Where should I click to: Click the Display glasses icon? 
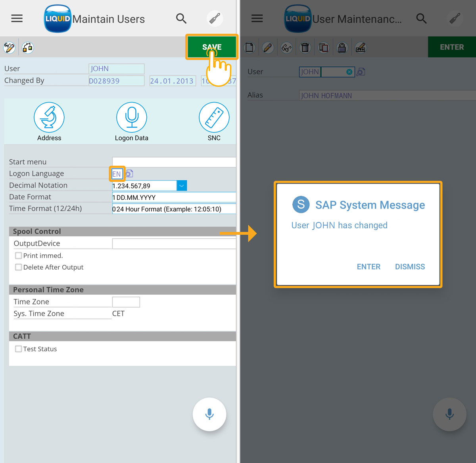pos(286,48)
